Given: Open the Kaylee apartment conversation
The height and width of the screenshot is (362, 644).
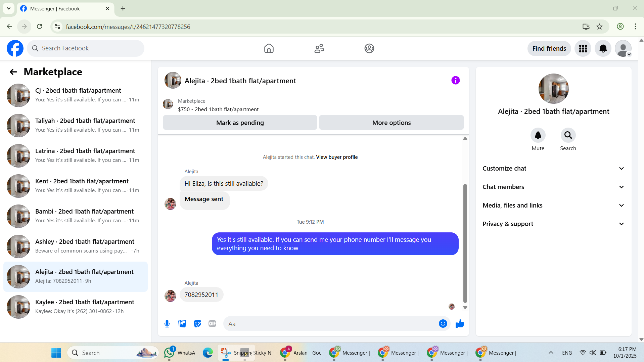Looking at the screenshot, I should click(x=76, y=307).
